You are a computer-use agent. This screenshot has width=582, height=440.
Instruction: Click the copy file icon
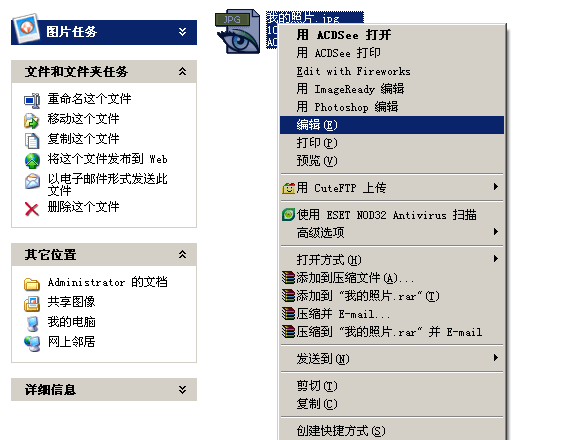pyautogui.click(x=32, y=141)
